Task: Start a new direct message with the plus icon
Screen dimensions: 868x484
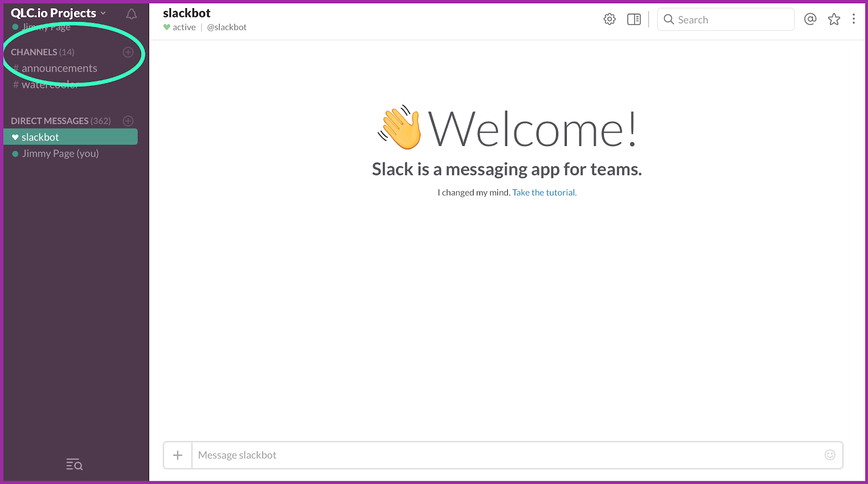Action: (128, 121)
